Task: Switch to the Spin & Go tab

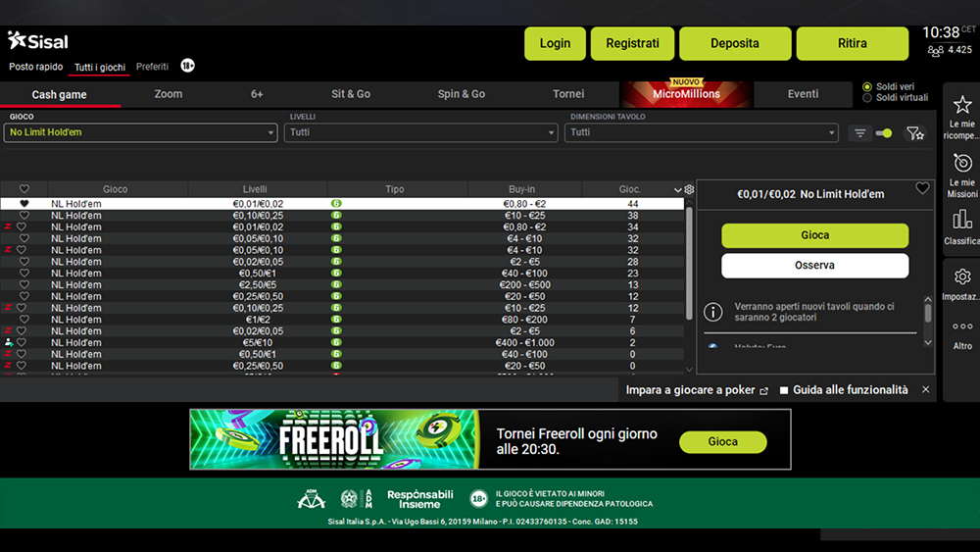Action: (x=462, y=94)
